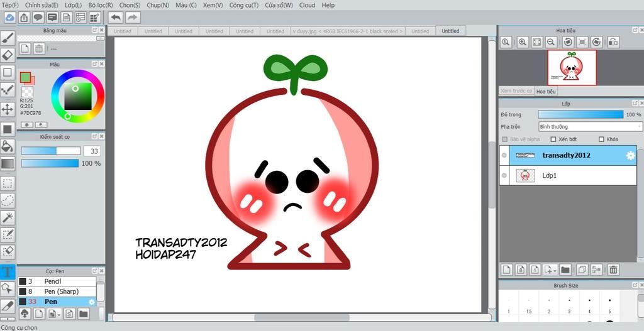Toggle visibility of Lớp1 layer
This screenshot has height=331, width=644.
(x=504, y=175)
